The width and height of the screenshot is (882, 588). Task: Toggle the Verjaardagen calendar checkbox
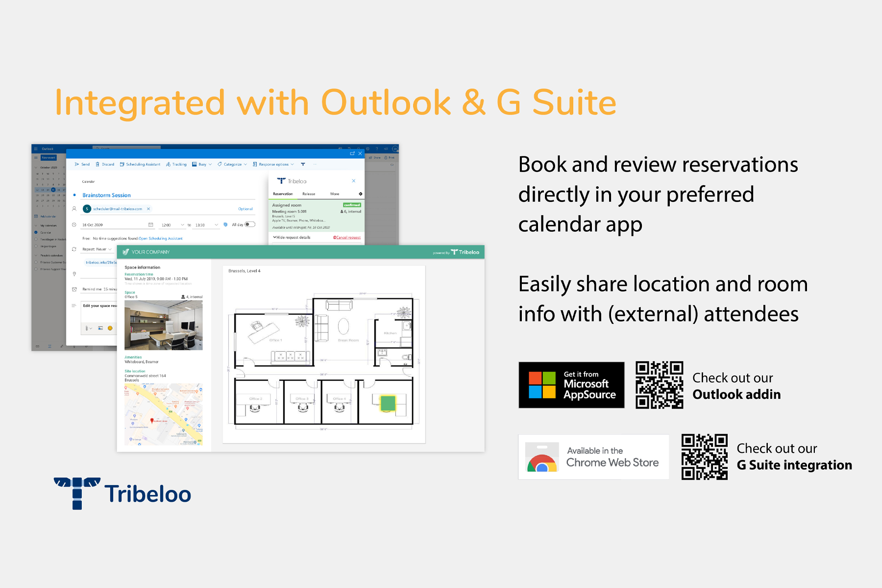click(x=36, y=246)
